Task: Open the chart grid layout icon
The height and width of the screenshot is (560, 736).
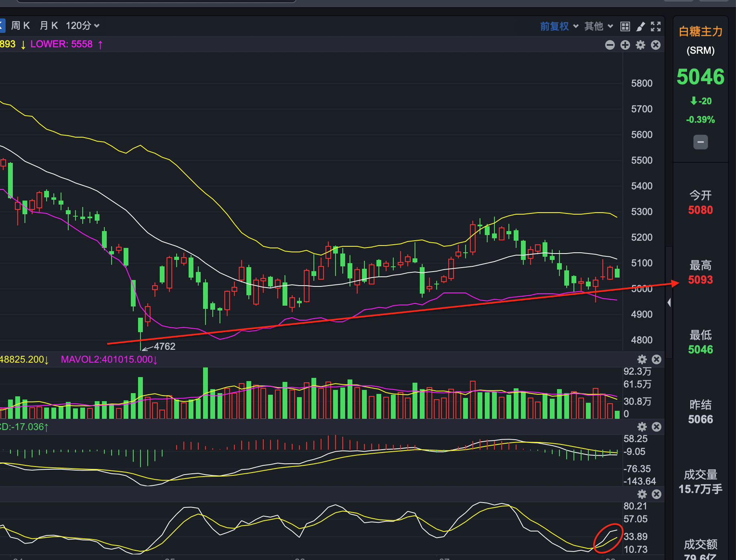Action: click(x=625, y=26)
